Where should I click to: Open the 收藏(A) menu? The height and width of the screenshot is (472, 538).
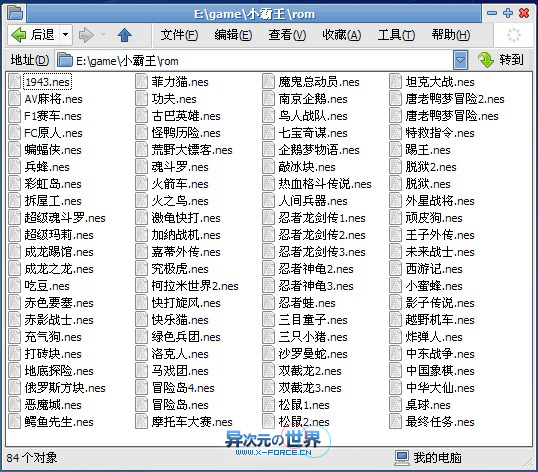pyautogui.click(x=342, y=35)
